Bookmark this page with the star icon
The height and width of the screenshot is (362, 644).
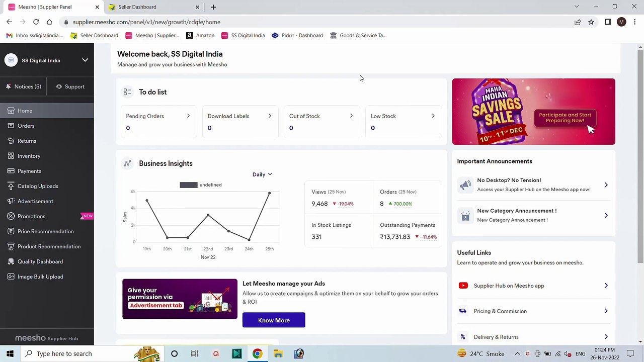591,22
